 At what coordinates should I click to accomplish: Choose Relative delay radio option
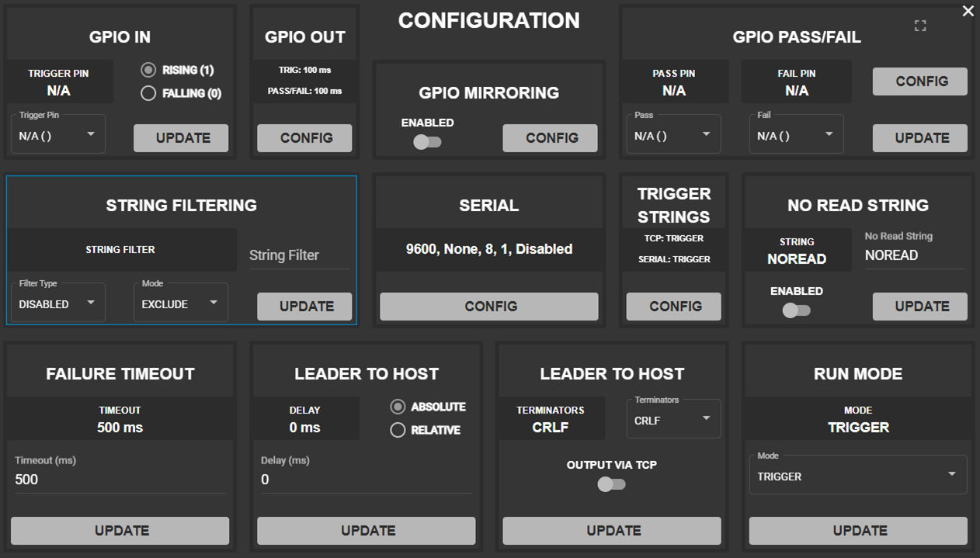click(398, 430)
